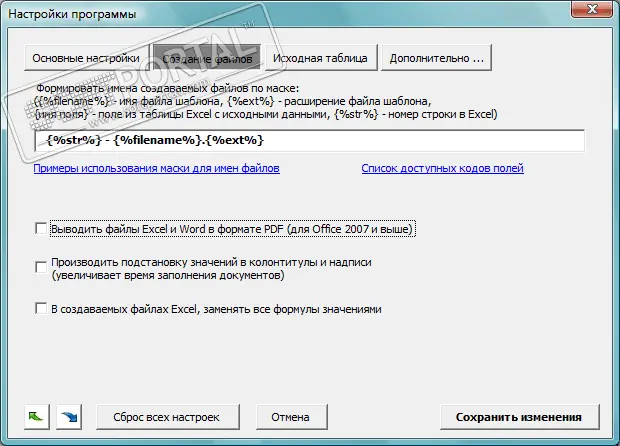Select the Создание файлов tab
This screenshot has width=620, height=446.
[204, 58]
